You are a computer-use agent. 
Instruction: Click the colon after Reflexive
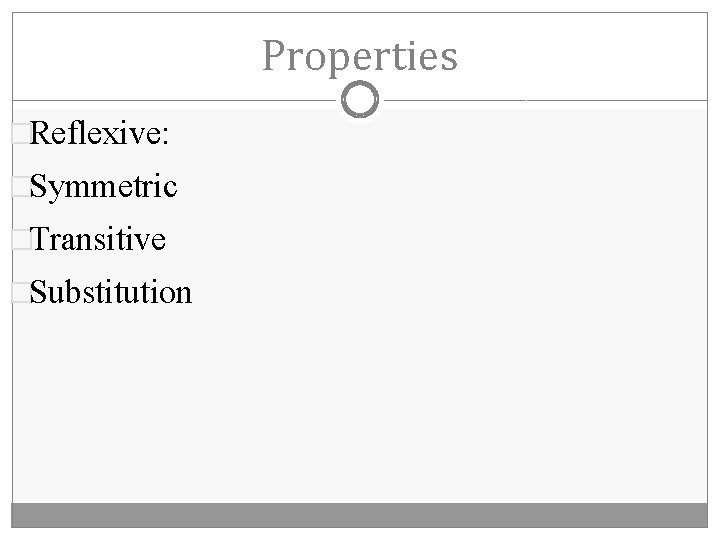coord(164,135)
